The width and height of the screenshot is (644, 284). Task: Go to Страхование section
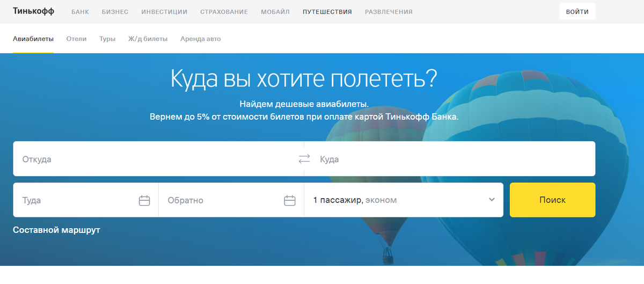[224, 12]
